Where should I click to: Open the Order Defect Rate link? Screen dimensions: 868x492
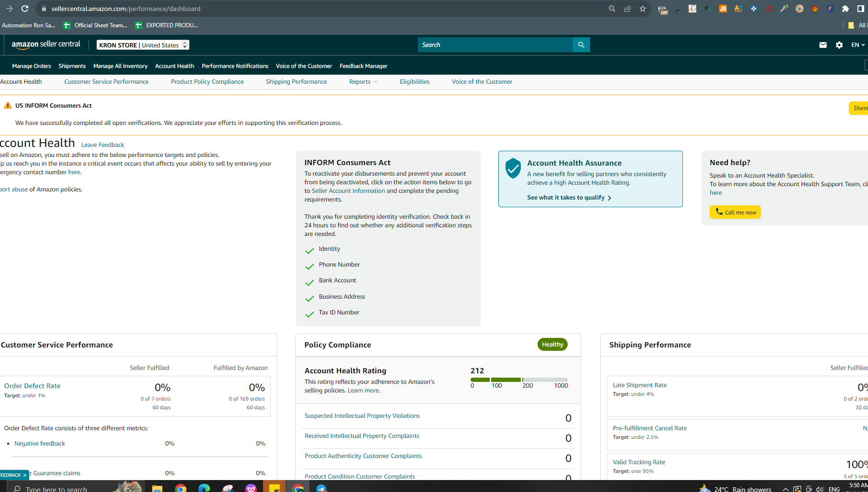[x=32, y=386]
